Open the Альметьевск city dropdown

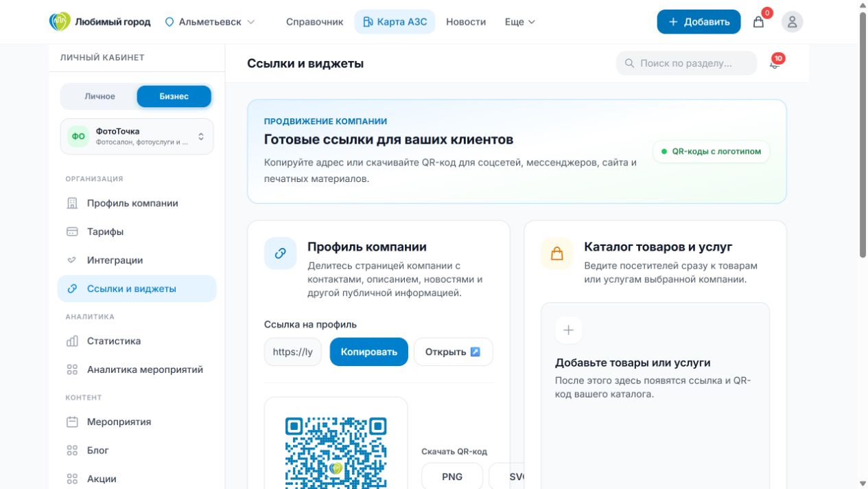point(210,22)
